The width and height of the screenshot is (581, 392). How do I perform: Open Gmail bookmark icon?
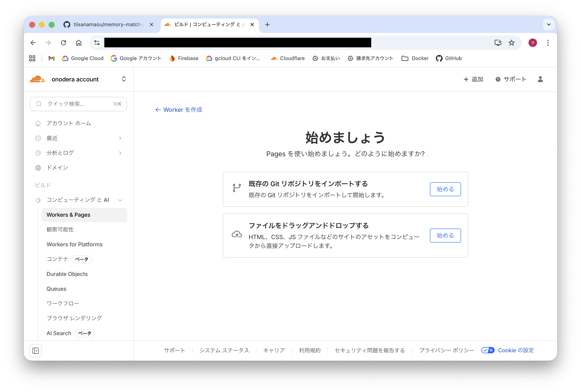pos(51,58)
